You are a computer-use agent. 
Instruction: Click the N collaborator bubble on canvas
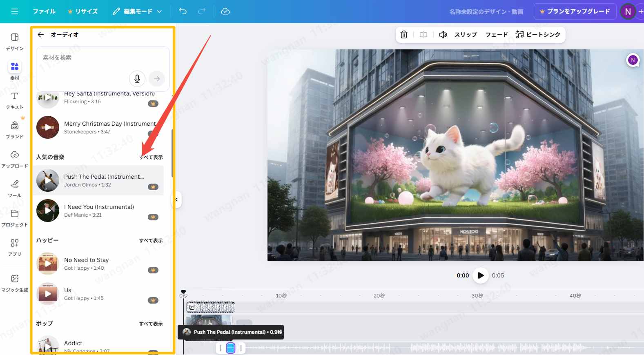633,60
